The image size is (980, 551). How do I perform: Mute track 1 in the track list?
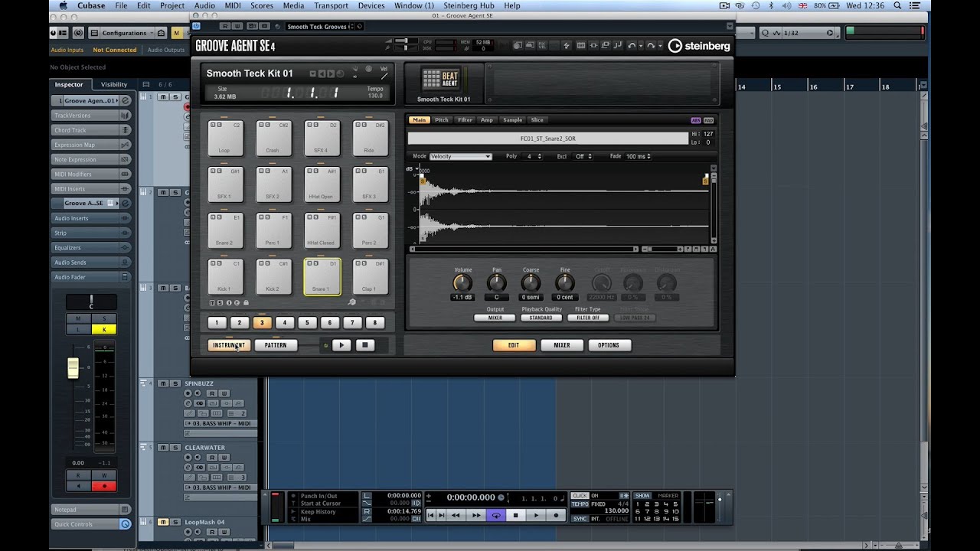pos(163,96)
